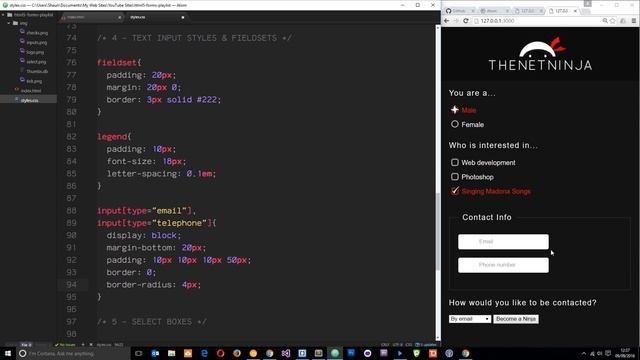Go back in the browser
The height and width of the screenshot is (360, 640).
pos(447,21)
